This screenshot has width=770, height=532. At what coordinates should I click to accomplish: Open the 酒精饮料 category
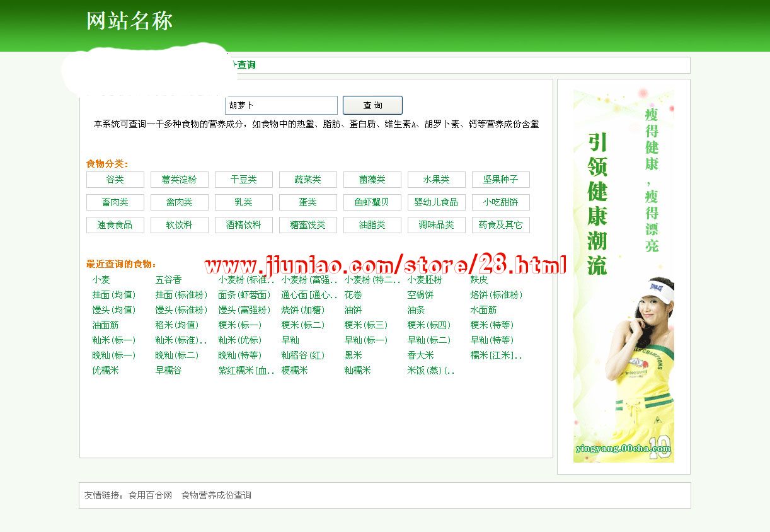[244, 225]
